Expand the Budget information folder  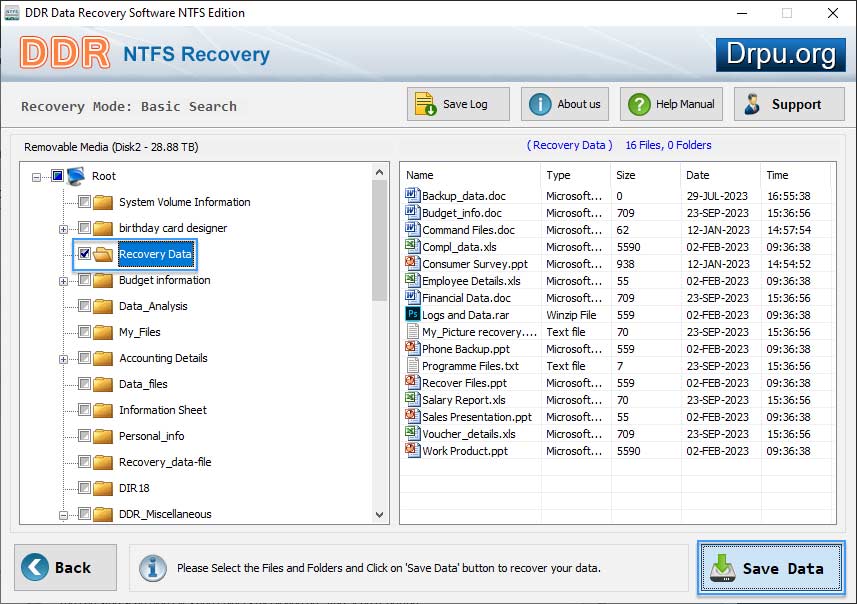coord(63,282)
